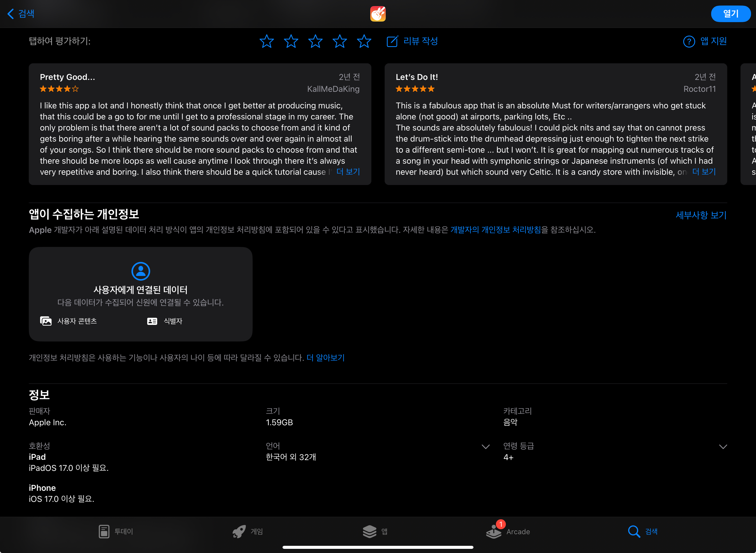
Task: Open 세부사항 보기 privacy details link
Action: tap(701, 215)
